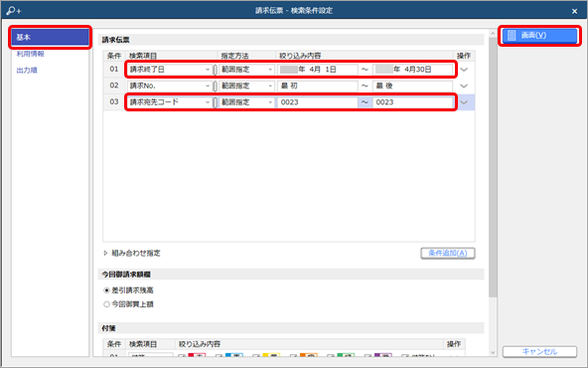Switch to the 出力順 tab

[27, 71]
